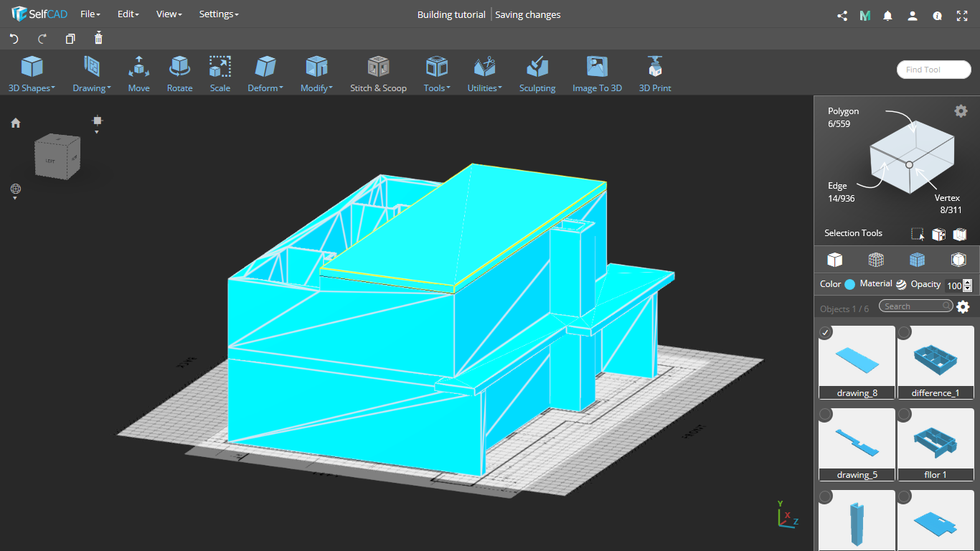The image size is (980, 551).
Task: Click the Opacity value field
Action: 953,286
